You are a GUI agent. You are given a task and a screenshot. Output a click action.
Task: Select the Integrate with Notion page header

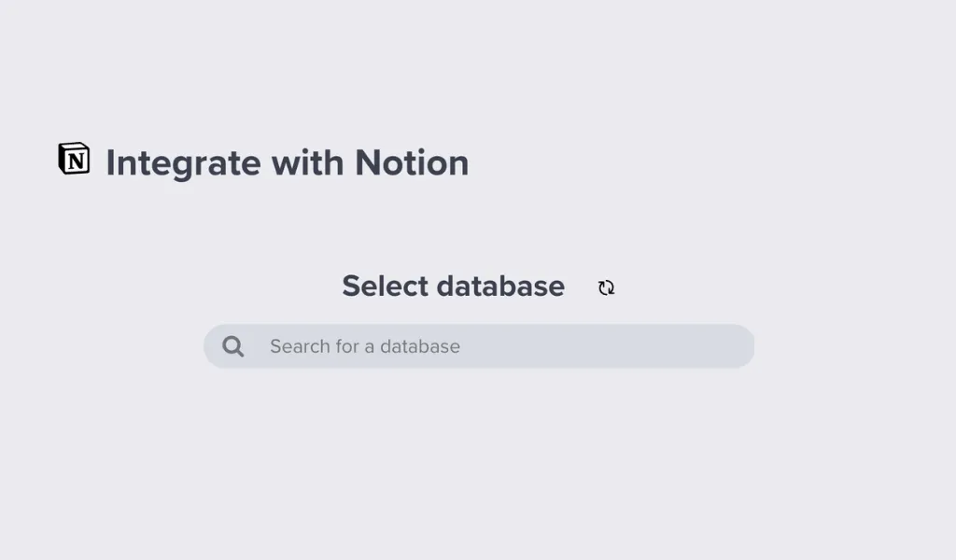pyautogui.click(x=287, y=162)
